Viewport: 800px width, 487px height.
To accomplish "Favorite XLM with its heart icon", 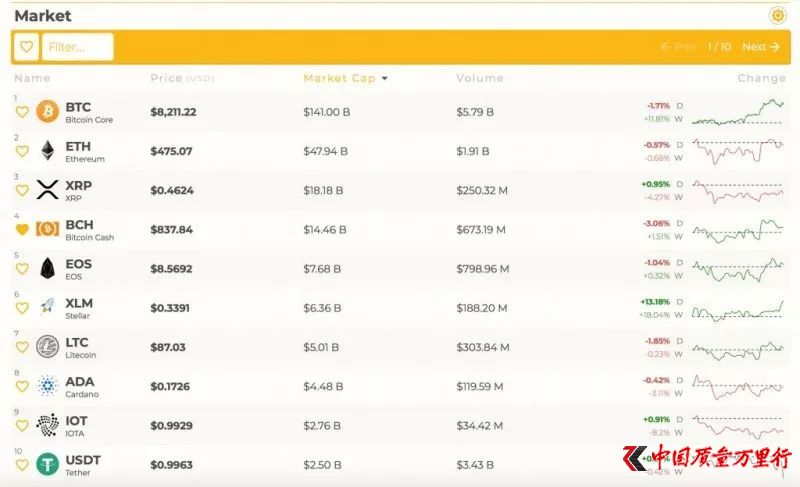I will (x=22, y=308).
